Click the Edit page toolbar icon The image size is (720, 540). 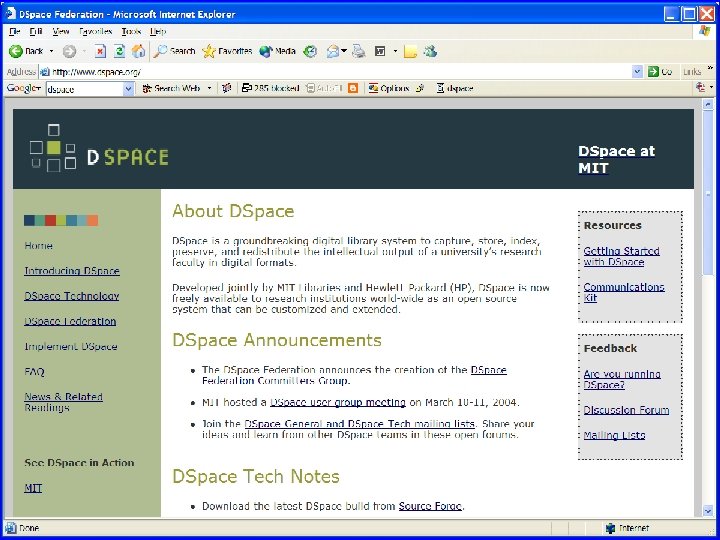(x=380, y=51)
